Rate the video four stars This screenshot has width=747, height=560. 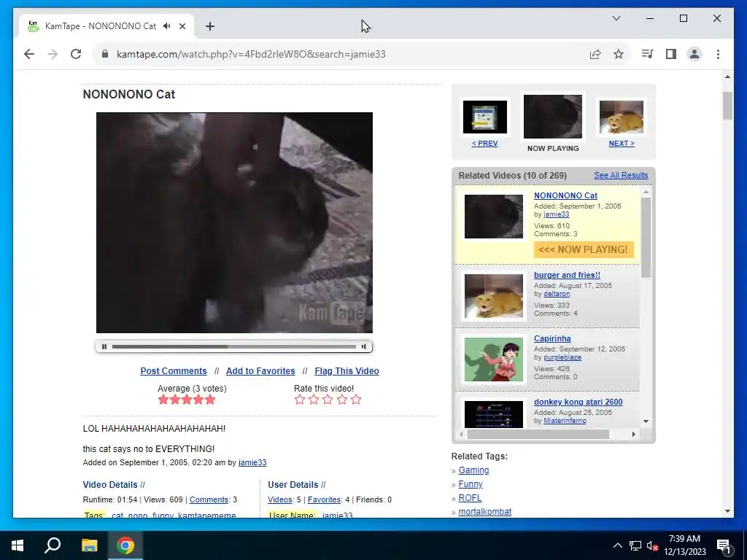[342, 400]
